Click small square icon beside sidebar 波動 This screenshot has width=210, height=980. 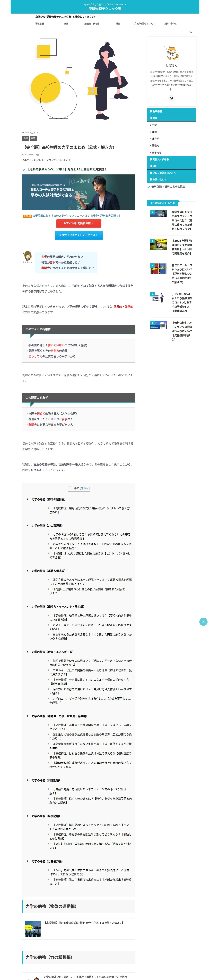click(150, 132)
